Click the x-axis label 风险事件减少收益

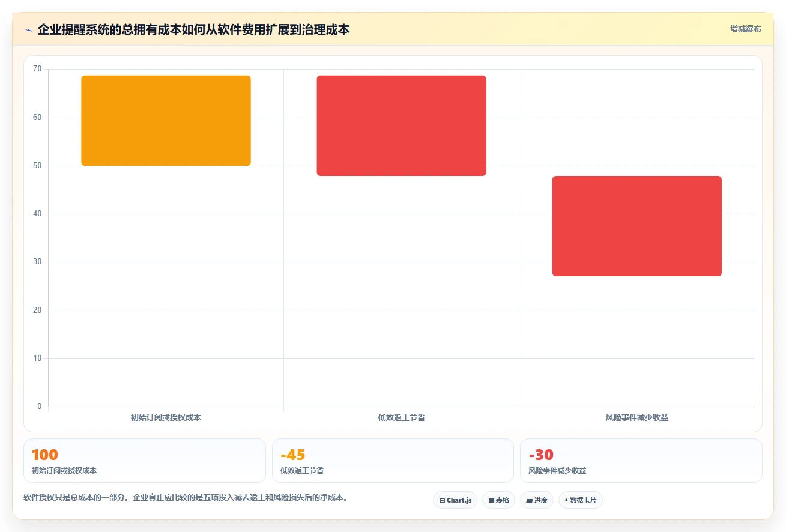point(637,417)
